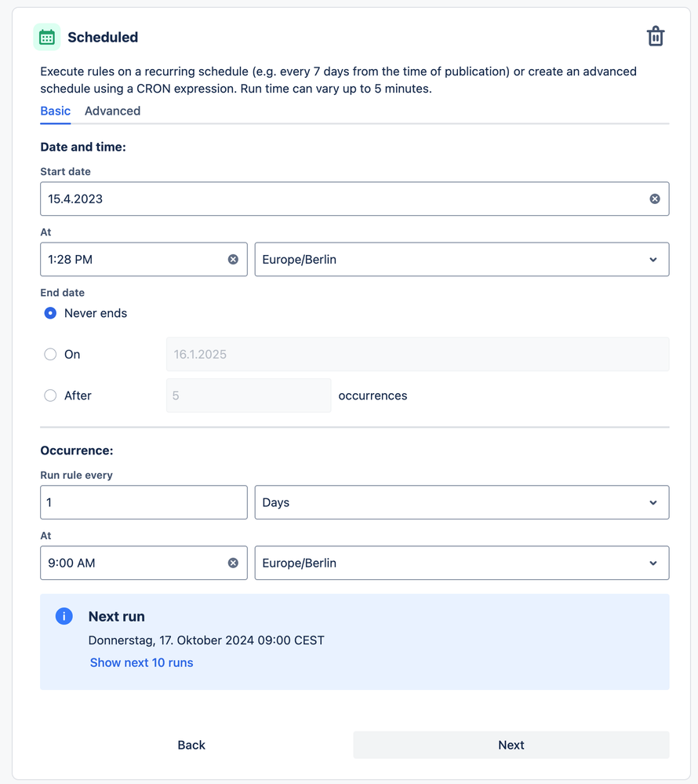Select the On end date option
The width and height of the screenshot is (698, 784).
click(x=50, y=355)
